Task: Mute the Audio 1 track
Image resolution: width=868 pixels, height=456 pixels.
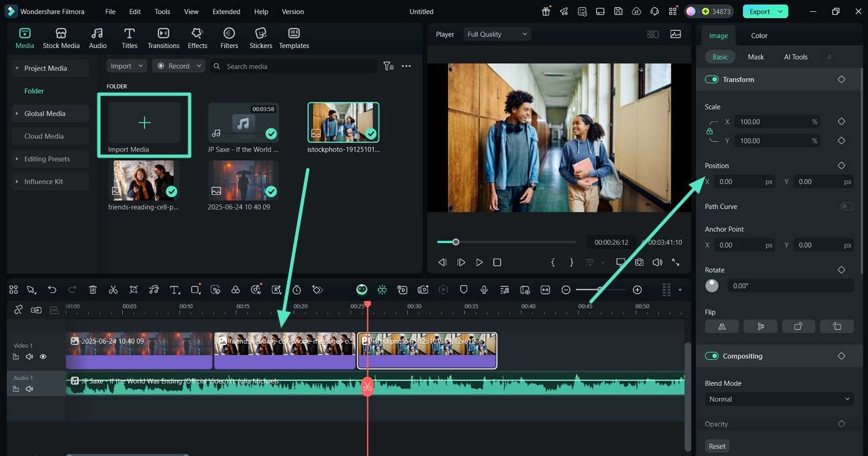Action: (x=29, y=389)
